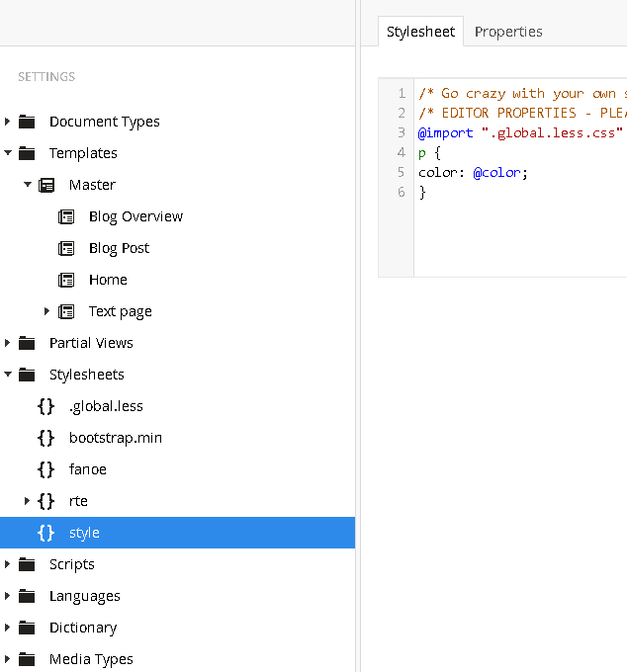
Task: Click the 'color: @color;' code line
Action: pos(473,173)
